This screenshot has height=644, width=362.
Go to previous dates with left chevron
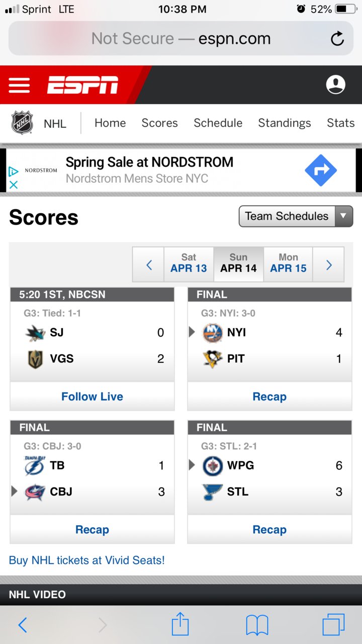(148, 264)
